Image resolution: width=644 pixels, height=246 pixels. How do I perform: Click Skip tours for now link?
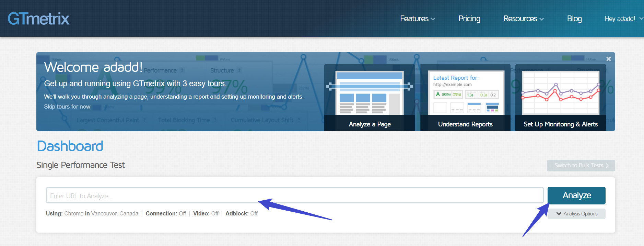pyautogui.click(x=67, y=107)
